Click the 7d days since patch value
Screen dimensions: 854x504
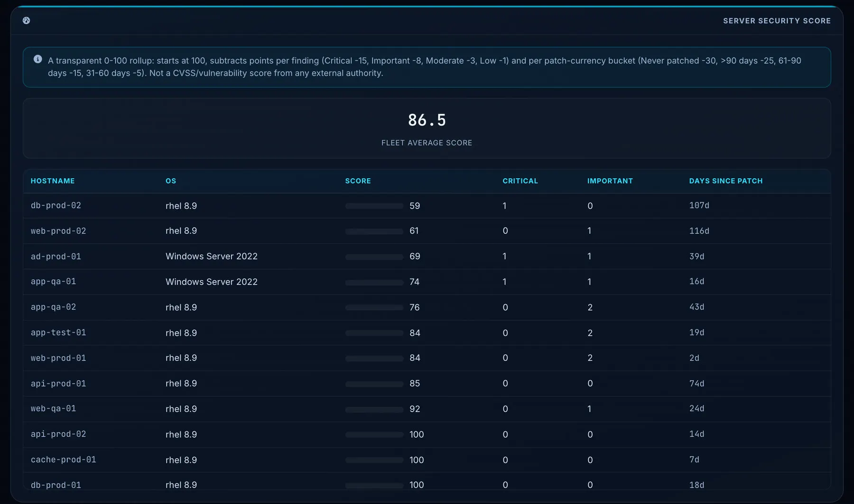click(694, 459)
